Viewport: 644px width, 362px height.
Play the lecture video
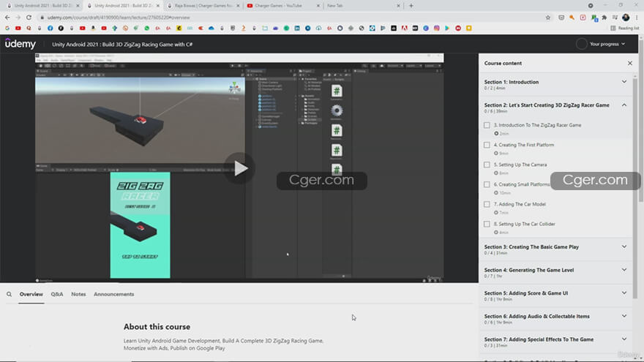239,168
